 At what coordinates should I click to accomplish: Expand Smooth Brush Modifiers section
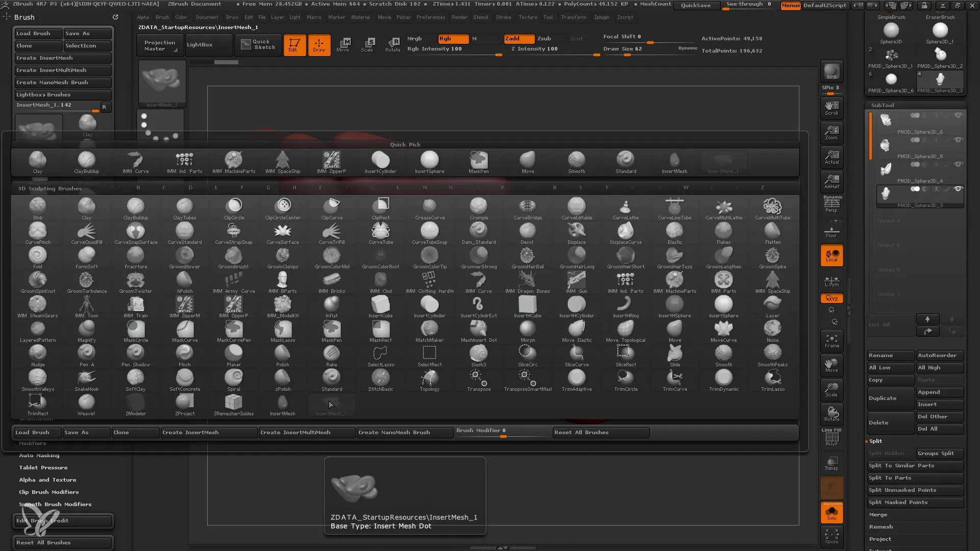click(55, 505)
